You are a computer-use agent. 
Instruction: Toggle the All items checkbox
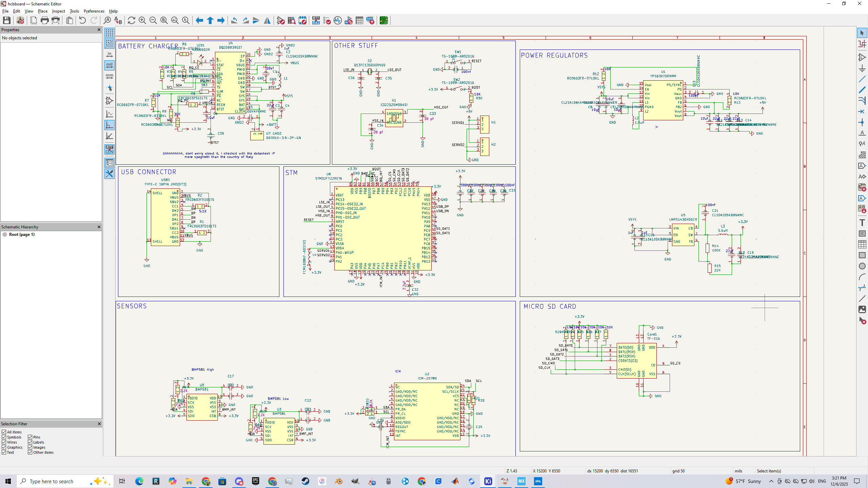pos(4,432)
